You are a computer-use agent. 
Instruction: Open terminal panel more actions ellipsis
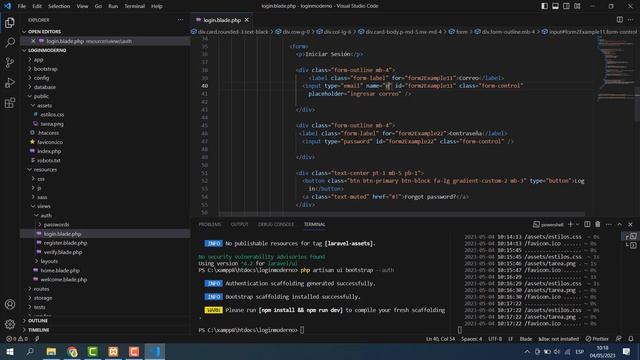point(609,224)
